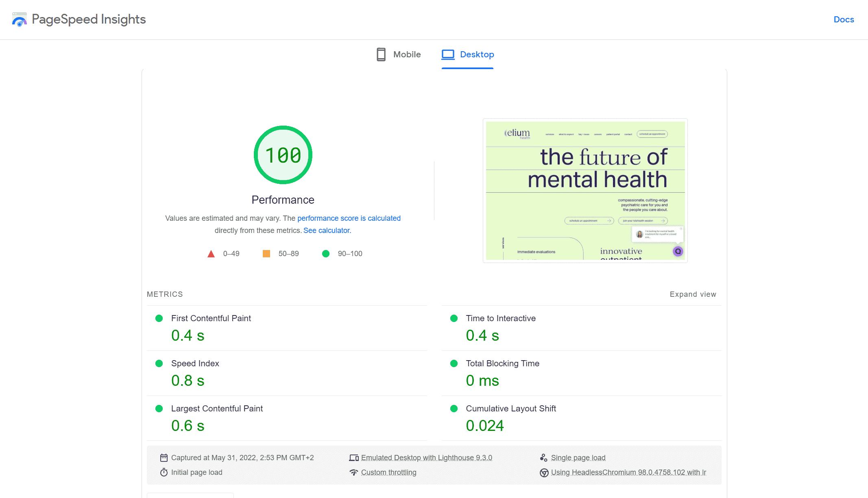Image resolution: width=868 pixels, height=498 pixels.
Task: Click the PageSpeed Insights logo icon
Action: pos(19,20)
